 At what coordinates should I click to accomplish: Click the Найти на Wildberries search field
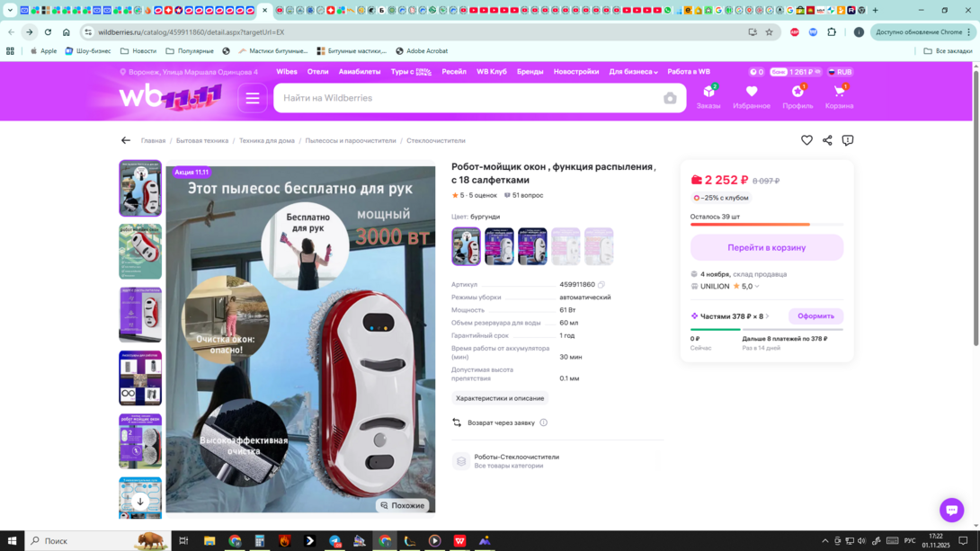point(468,98)
